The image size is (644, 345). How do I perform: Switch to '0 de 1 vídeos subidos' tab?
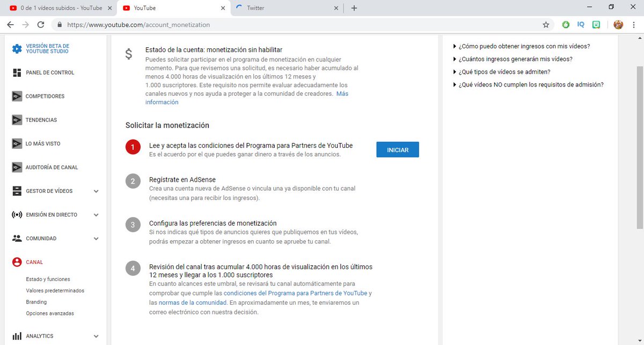coord(61,8)
